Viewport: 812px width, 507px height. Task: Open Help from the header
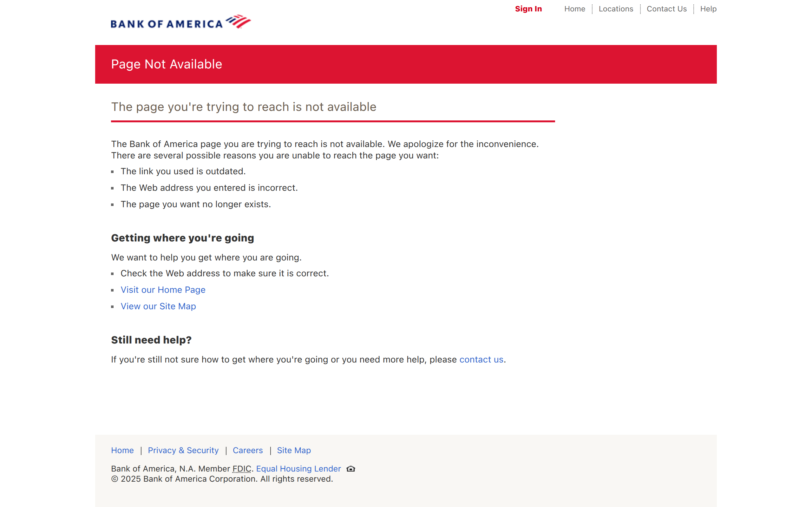708,9
